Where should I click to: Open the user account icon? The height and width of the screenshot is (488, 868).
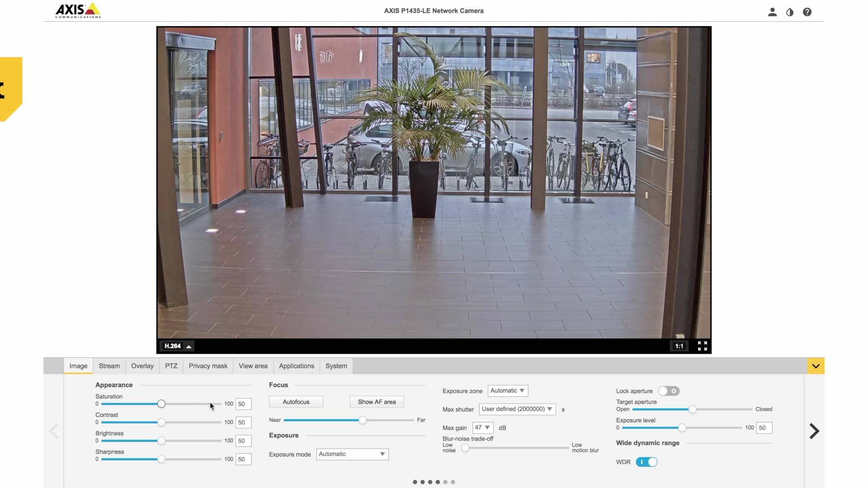(x=772, y=12)
